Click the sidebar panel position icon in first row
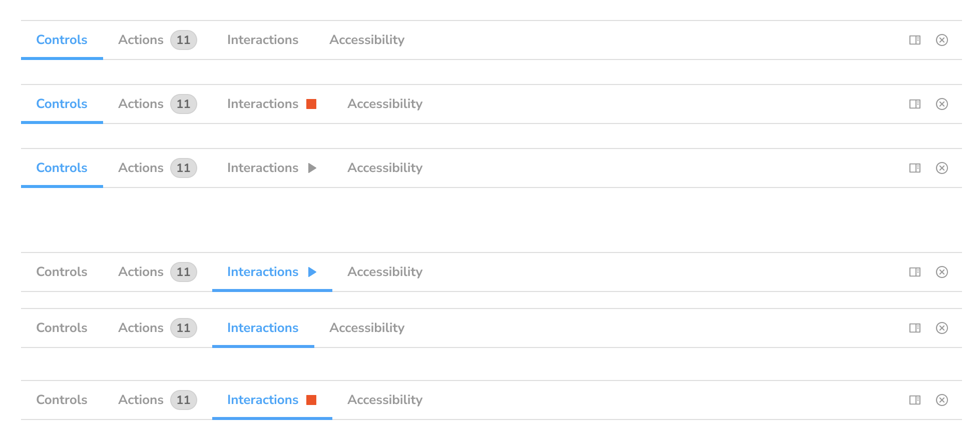Viewport: 980px width, 444px height. (x=915, y=39)
